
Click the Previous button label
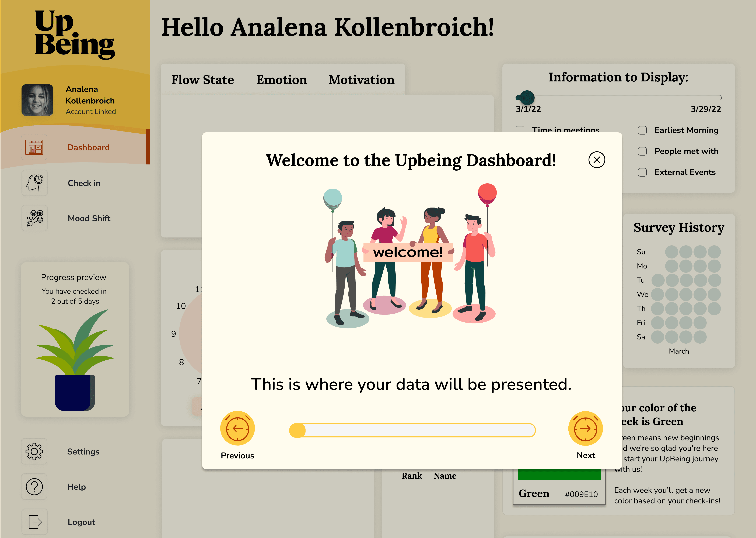(237, 455)
